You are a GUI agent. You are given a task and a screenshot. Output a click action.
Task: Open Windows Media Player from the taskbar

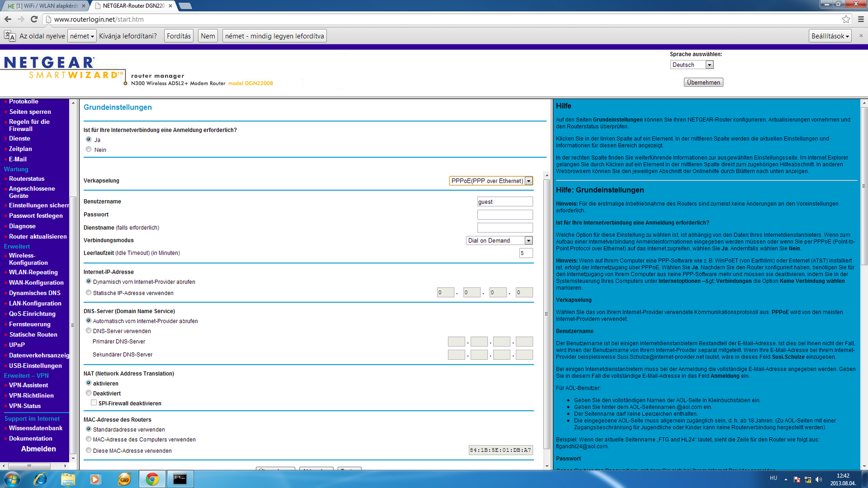click(x=95, y=479)
